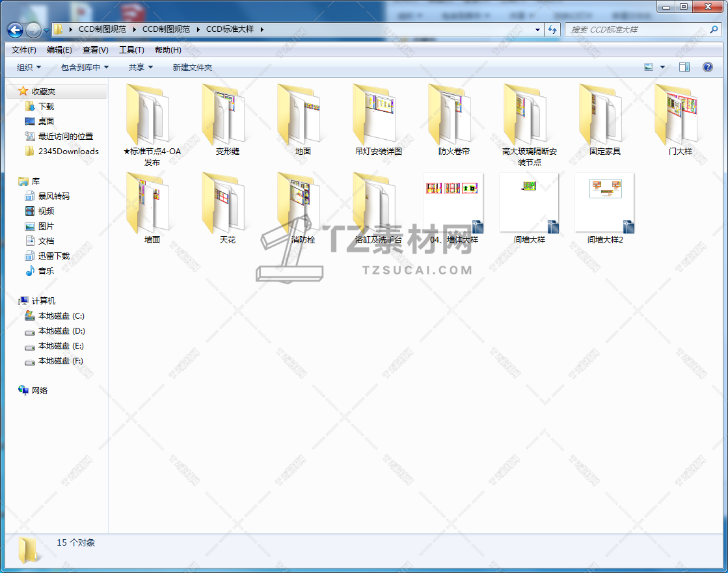Open the 共享 dropdown
This screenshot has width=728, height=573.
141,67
